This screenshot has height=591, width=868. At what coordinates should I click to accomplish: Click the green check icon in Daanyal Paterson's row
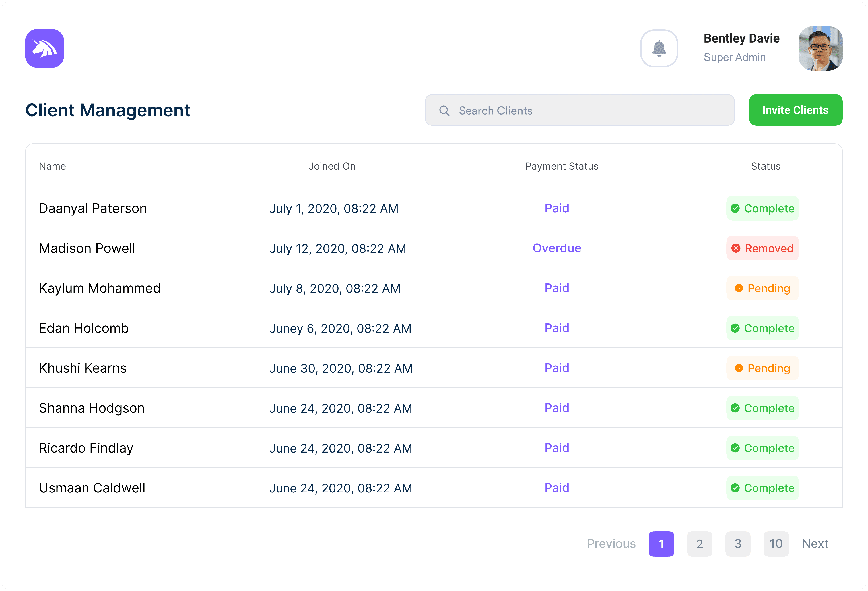(735, 208)
